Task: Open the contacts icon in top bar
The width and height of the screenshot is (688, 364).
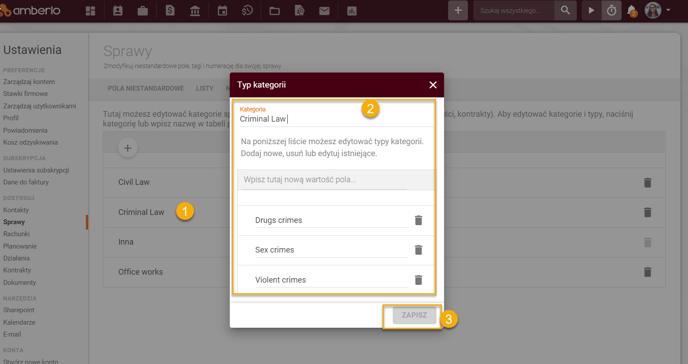Action: click(118, 11)
